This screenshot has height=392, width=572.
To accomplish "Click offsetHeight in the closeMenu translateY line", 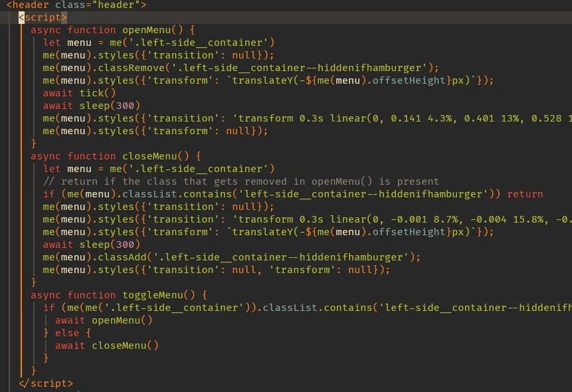I will 409,232.
